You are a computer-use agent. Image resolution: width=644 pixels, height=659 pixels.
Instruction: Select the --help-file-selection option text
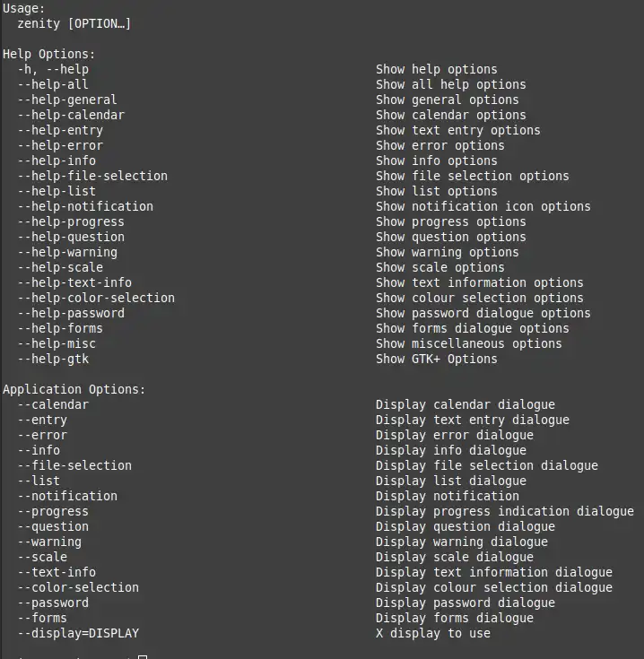[x=92, y=176]
